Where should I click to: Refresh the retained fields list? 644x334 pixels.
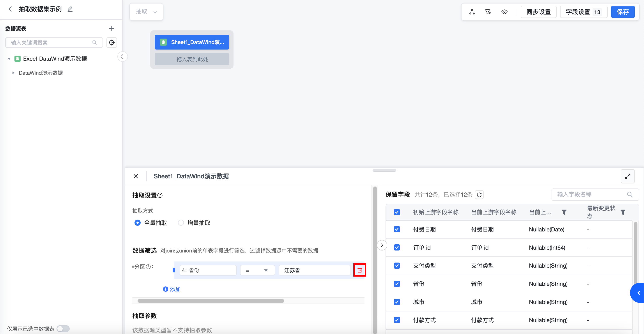coord(479,195)
